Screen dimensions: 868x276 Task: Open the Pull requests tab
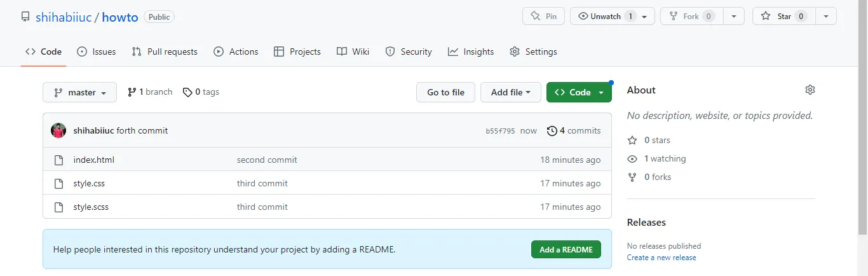click(165, 52)
